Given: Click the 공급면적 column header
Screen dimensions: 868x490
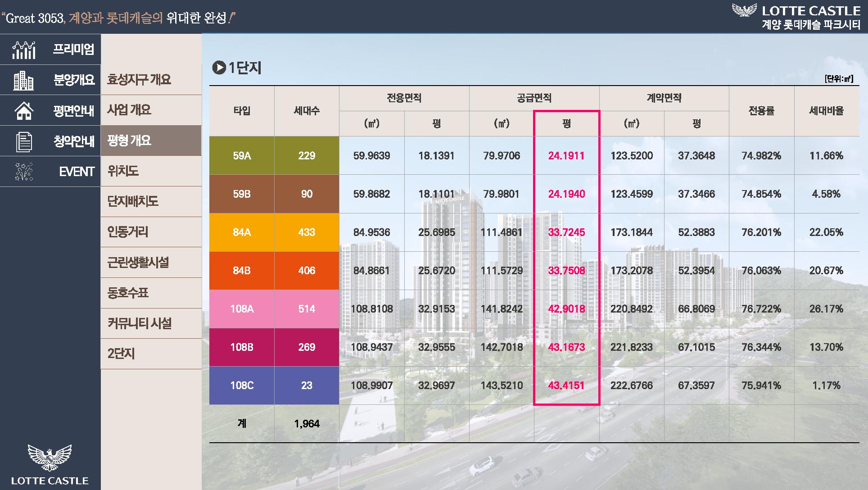Looking at the screenshot, I should click(x=534, y=98).
